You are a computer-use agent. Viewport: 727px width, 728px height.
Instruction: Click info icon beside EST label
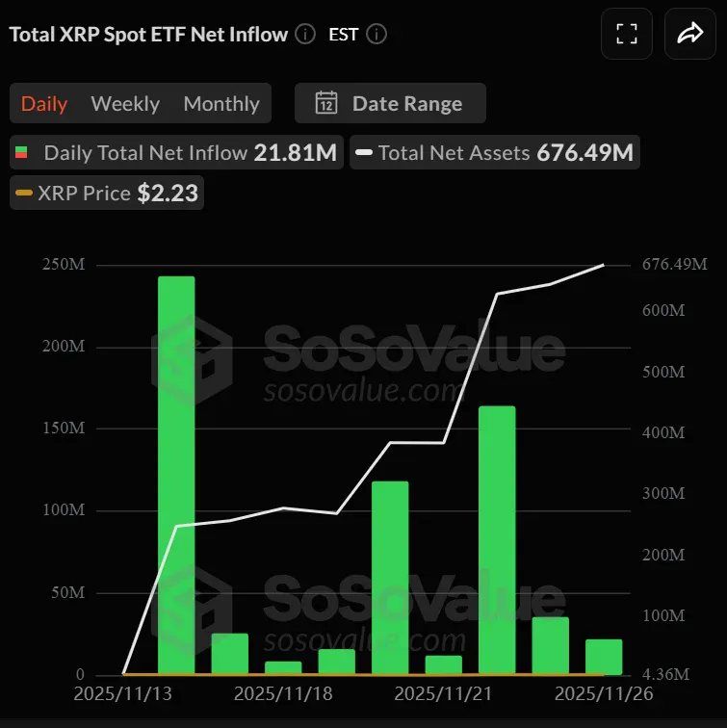pos(377,35)
